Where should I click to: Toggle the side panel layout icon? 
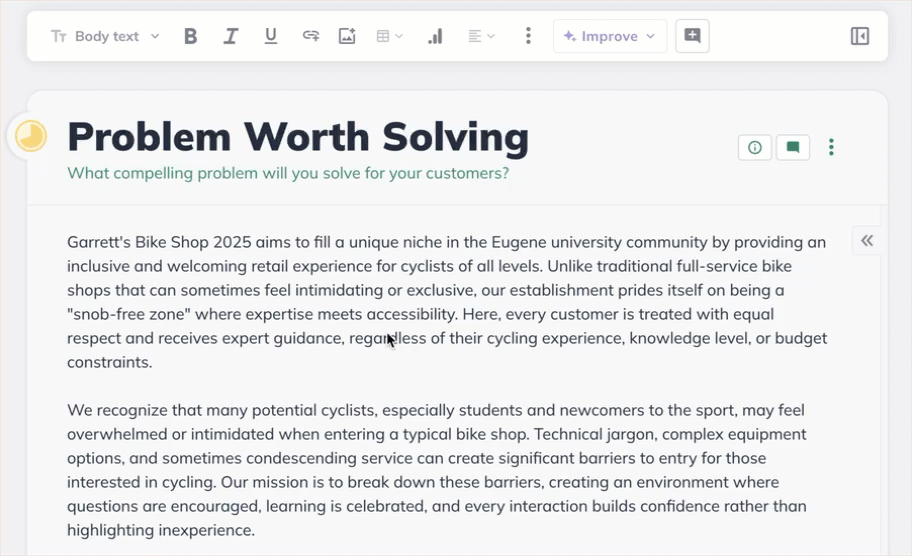pyautogui.click(x=860, y=36)
